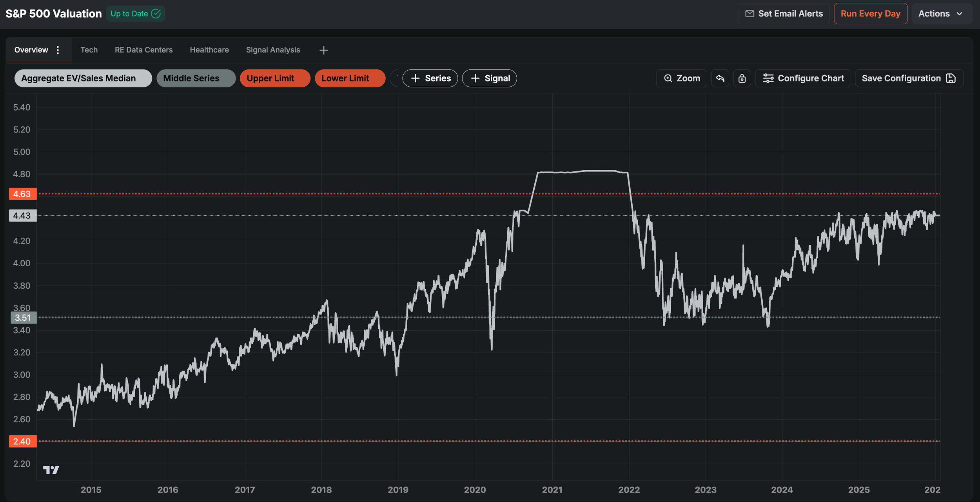
Task: Click the three-dot menu on Overview tab
Action: (x=58, y=50)
